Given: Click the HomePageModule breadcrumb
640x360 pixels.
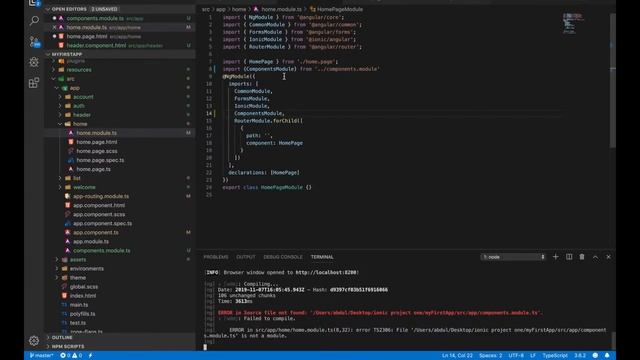Looking at the screenshot, I should click(x=340, y=9).
